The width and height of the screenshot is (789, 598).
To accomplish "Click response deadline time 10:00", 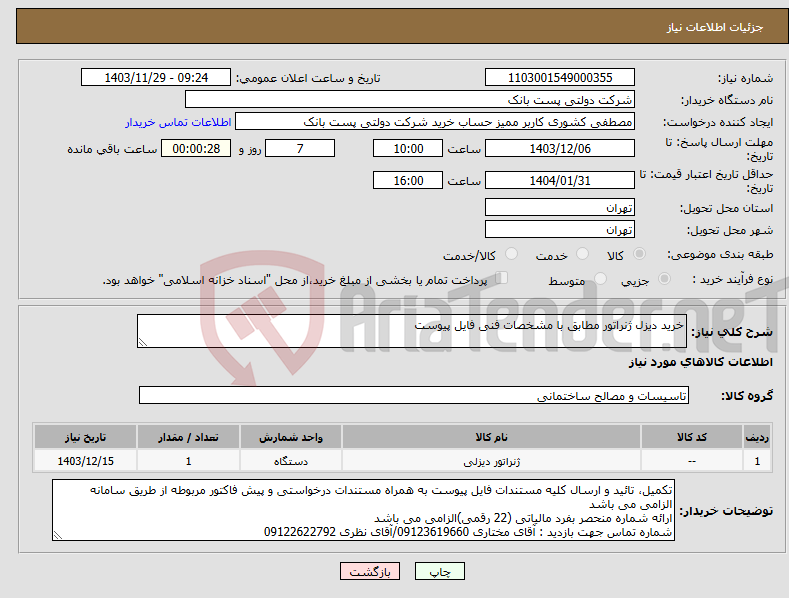I will [x=408, y=148].
